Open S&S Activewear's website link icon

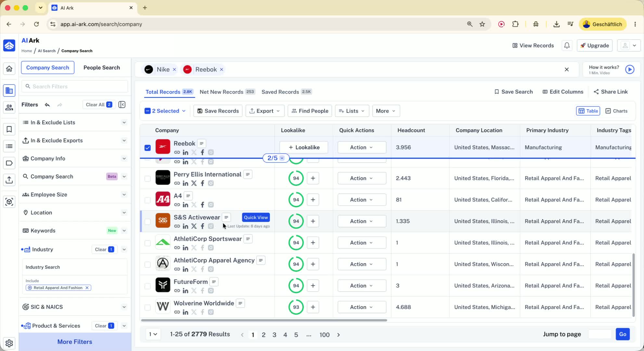pos(177,226)
